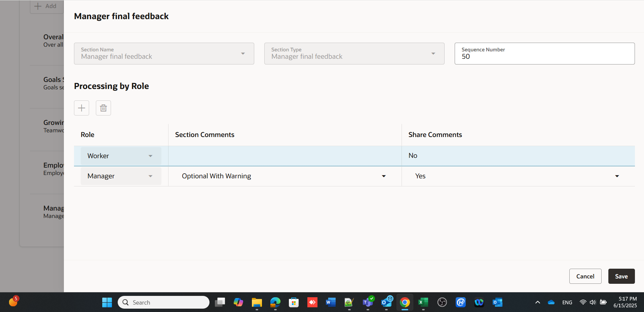Viewport: 644px width, 312px height.
Task: Click the taskbar Search box
Action: [163, 302]
